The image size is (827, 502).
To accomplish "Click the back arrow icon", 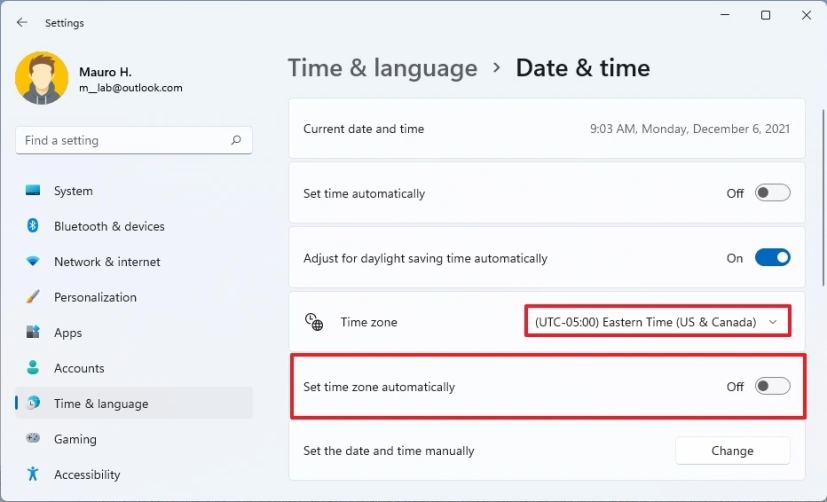I will [22, 22].
